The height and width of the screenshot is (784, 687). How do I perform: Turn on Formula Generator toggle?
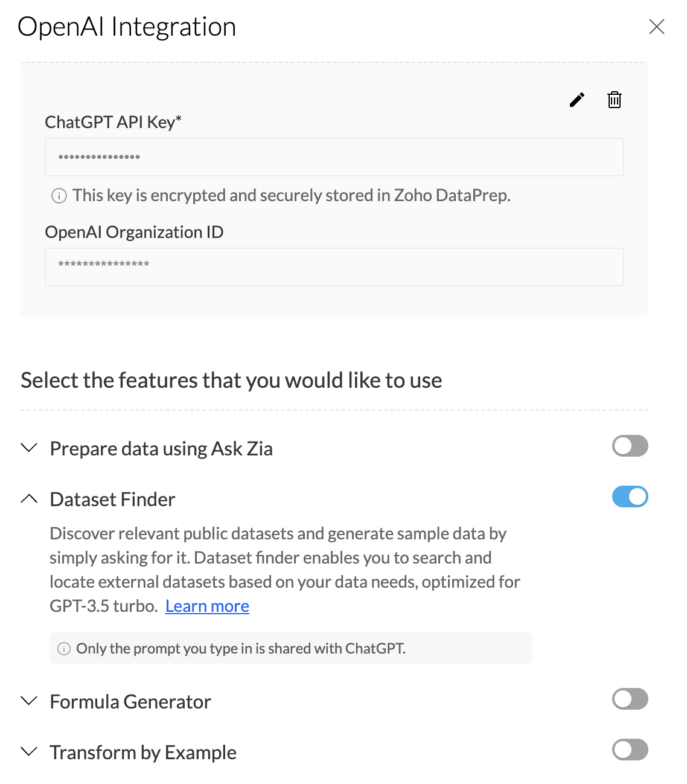(630, 699)
